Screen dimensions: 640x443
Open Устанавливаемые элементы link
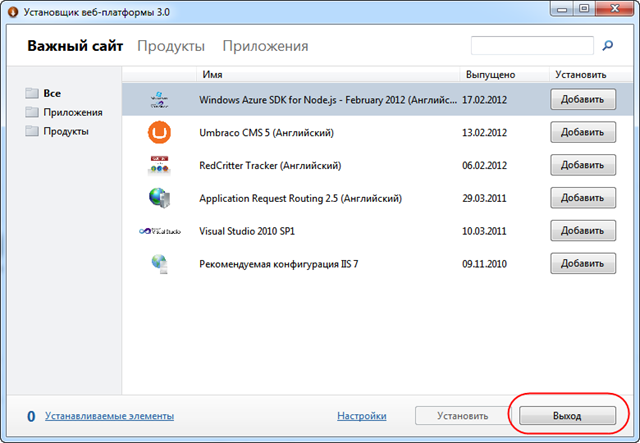(109, 416)
